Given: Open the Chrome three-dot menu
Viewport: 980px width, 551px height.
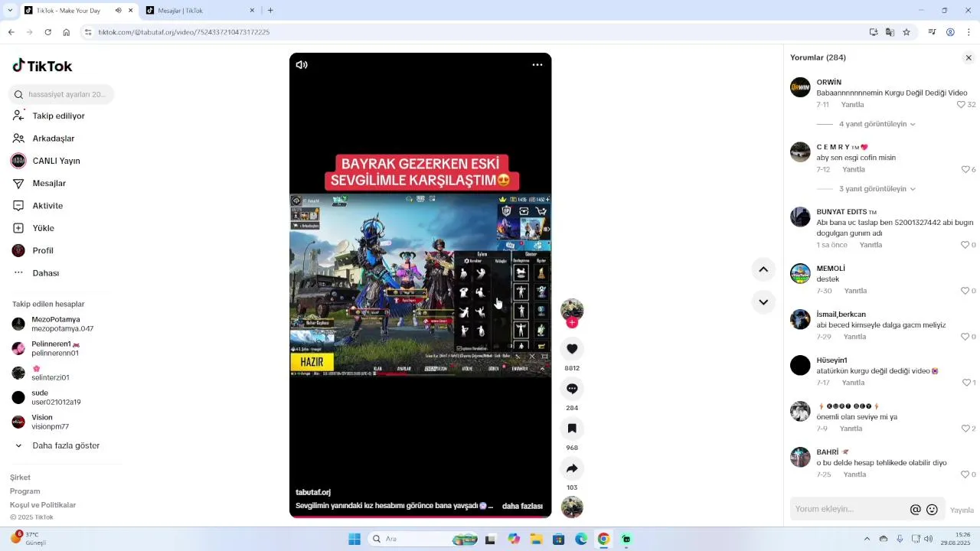Looking at the screenshot, I should (969, 32).
